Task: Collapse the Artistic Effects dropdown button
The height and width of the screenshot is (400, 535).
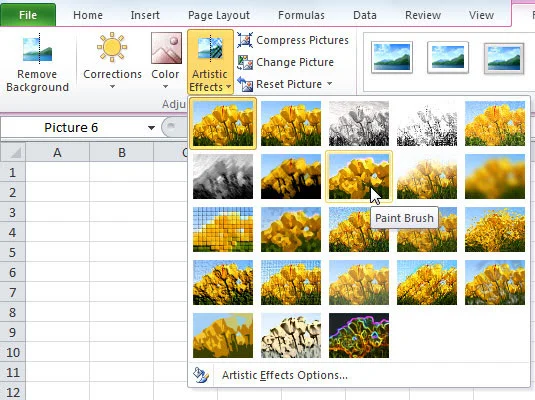Action: click(210, 62)
